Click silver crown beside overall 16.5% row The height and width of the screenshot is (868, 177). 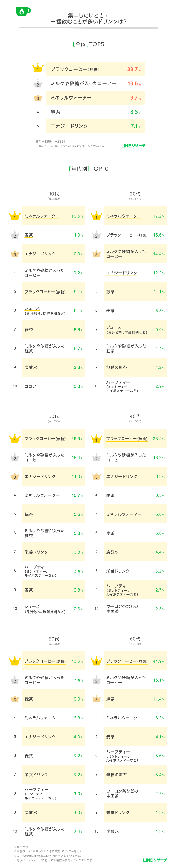coord(38,83)
